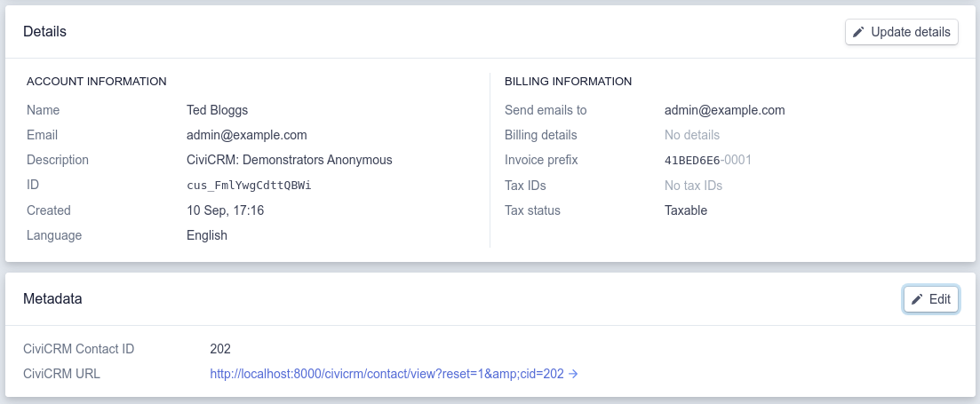Click the account email admin@example.com
Viewport: 980px width, 404px height.
[x=247, y=135]
